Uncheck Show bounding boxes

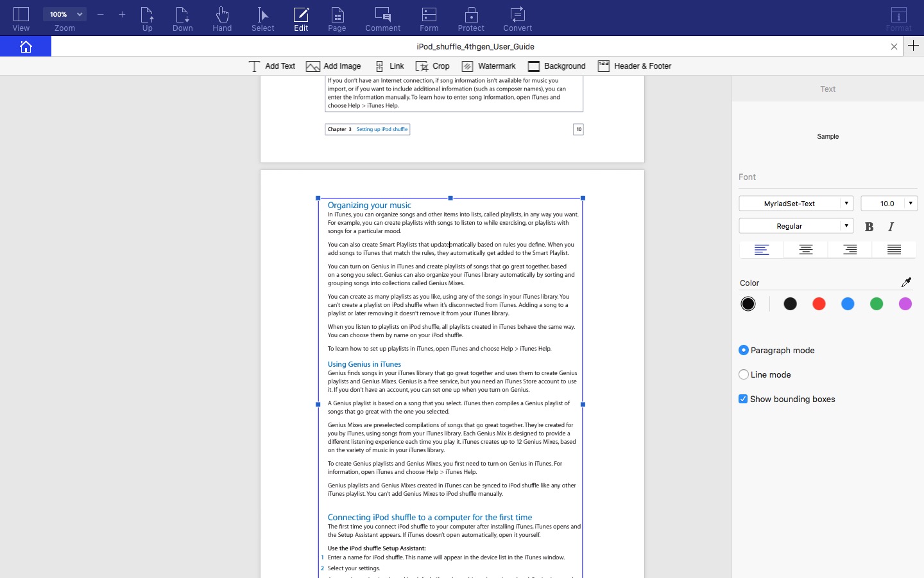click(743, 399)
